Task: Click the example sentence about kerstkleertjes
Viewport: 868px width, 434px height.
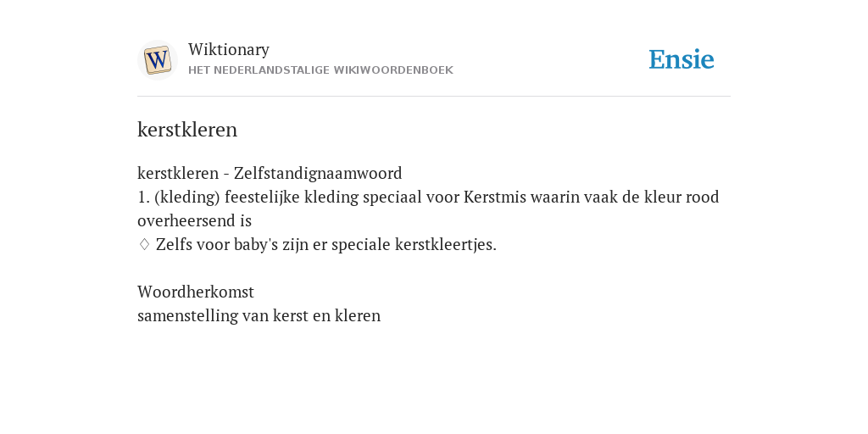Action: [326, 244]
